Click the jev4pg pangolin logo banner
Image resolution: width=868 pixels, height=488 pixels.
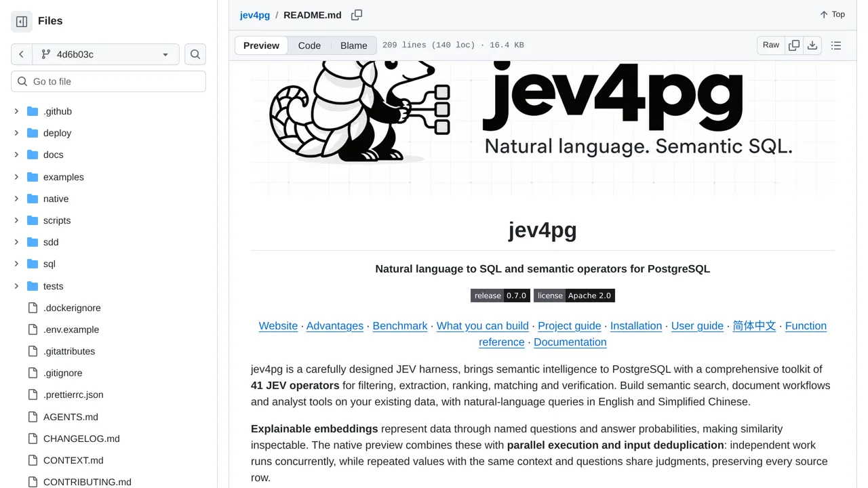point(542,127)
